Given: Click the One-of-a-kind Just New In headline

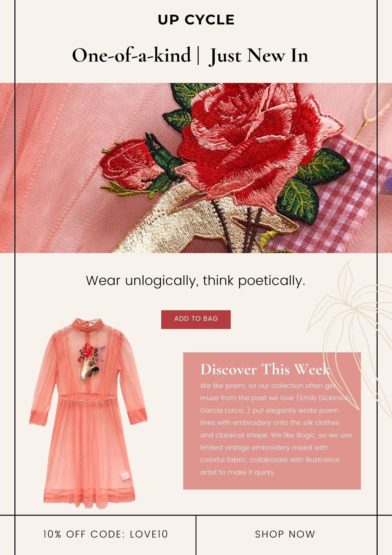Looking at the screenshot, I should [x=190, y=55].
